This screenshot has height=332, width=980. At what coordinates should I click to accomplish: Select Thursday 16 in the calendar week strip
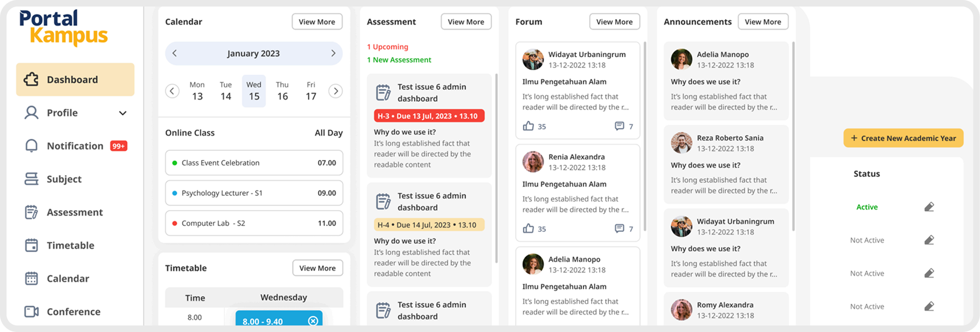282,91
